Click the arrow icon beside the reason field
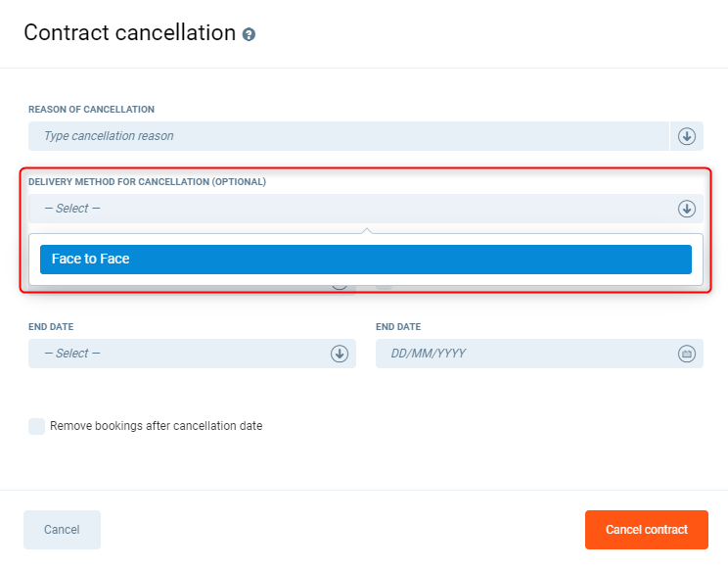 tap(687, 136)
